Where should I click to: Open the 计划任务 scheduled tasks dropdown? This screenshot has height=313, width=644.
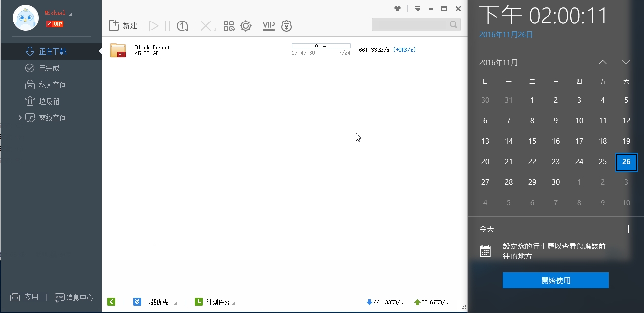click(x=215, y=302)
